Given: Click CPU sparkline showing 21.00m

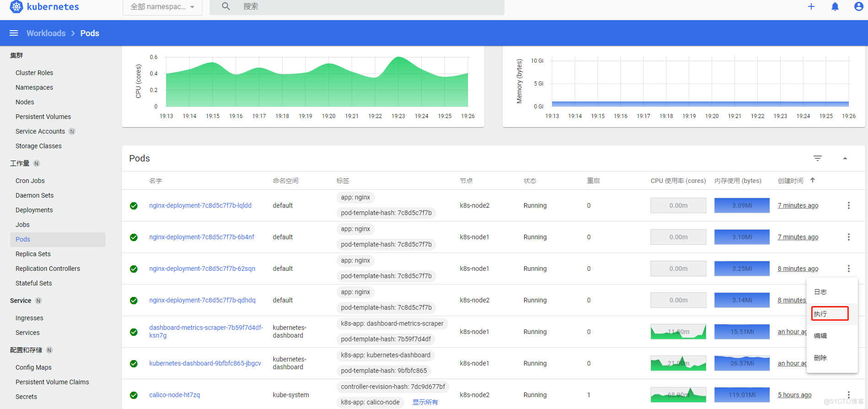Looking at the screenshot, I should coord(678,363).
